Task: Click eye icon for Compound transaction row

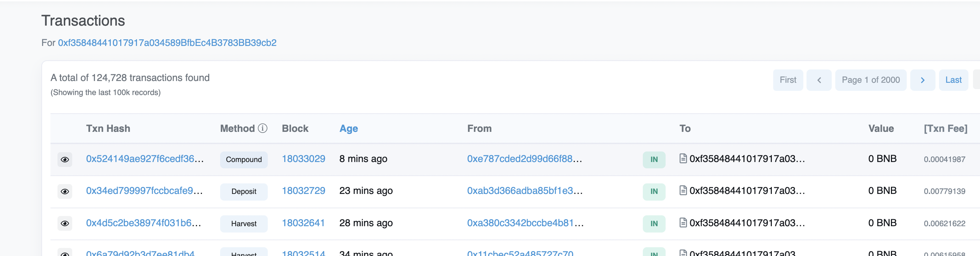Action: click(65, 159)
